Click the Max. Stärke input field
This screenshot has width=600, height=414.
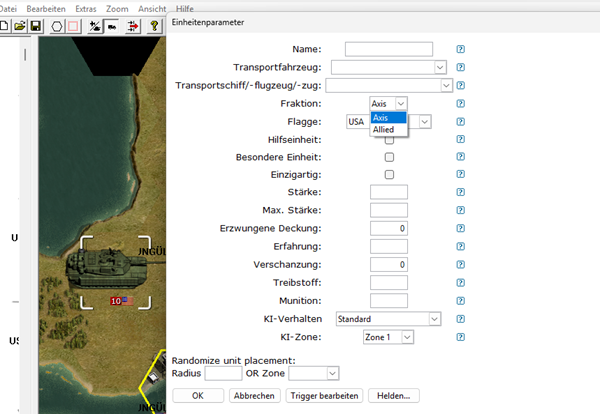[x=389, y=210]
